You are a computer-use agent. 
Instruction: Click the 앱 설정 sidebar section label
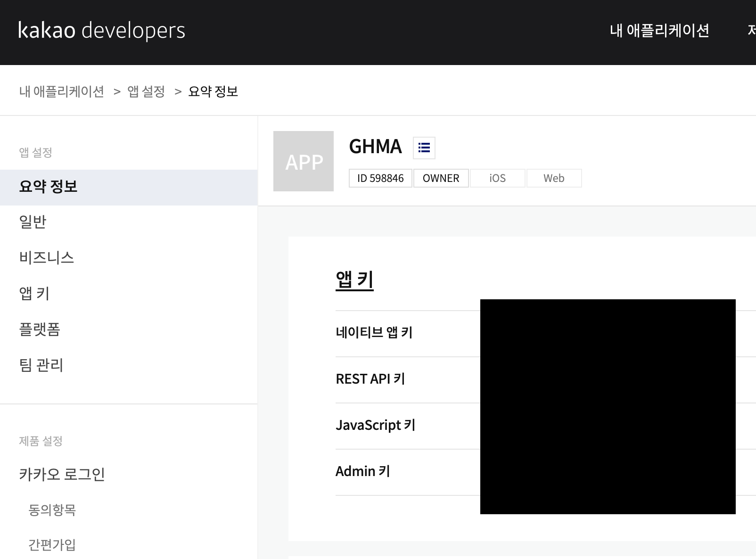point(35,153)
